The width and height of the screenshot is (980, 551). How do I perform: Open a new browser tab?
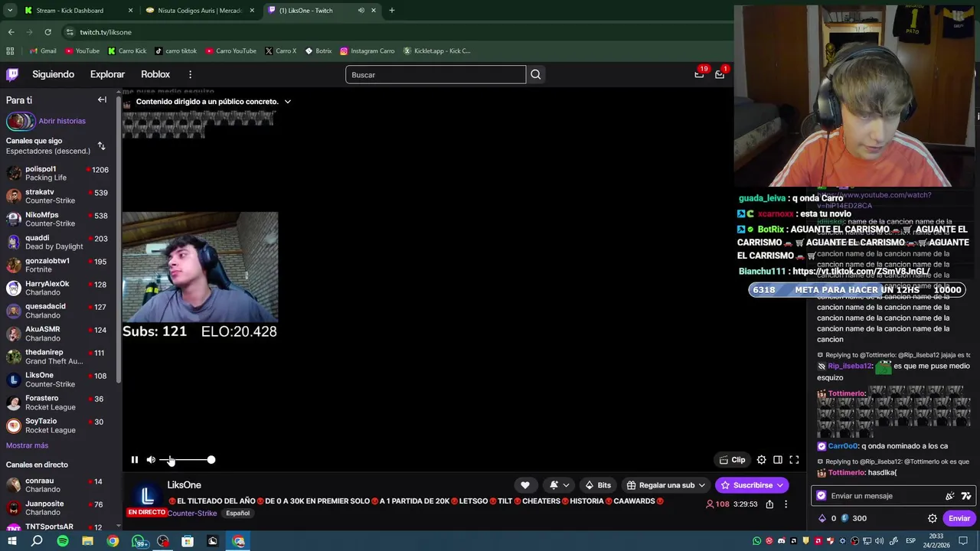[x=392, y=11]
